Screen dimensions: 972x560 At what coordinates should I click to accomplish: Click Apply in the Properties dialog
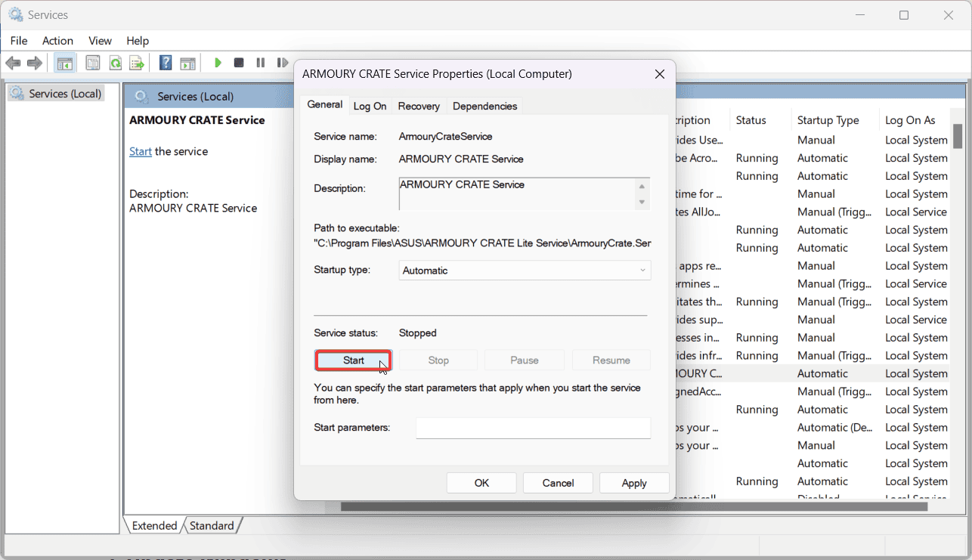click(634, 483)
